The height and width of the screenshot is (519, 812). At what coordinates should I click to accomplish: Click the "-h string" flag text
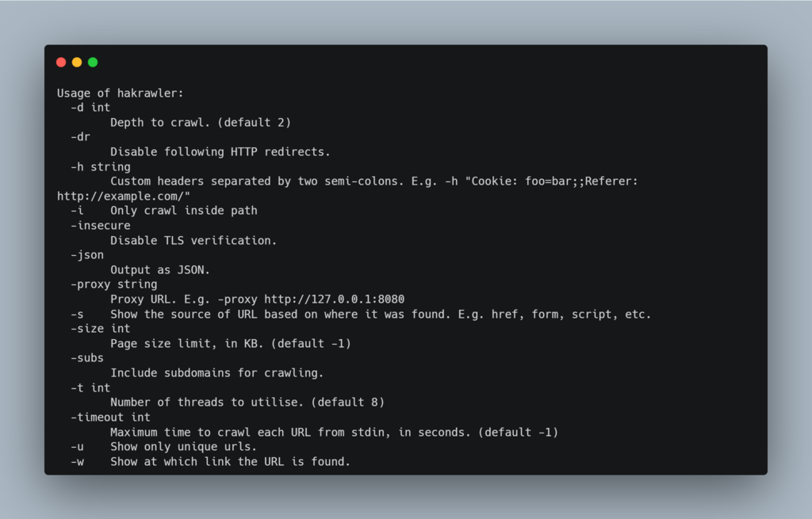tap(100, 167)
